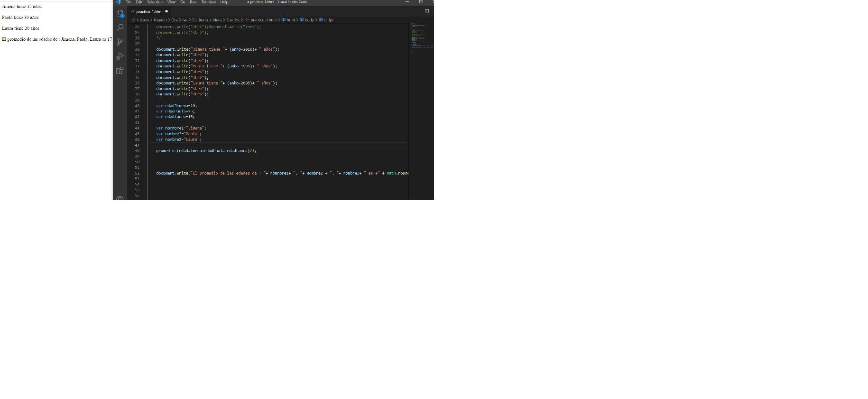
Task: Click the html symbol icon in breadcrumbs
Action: pos(283,20)
